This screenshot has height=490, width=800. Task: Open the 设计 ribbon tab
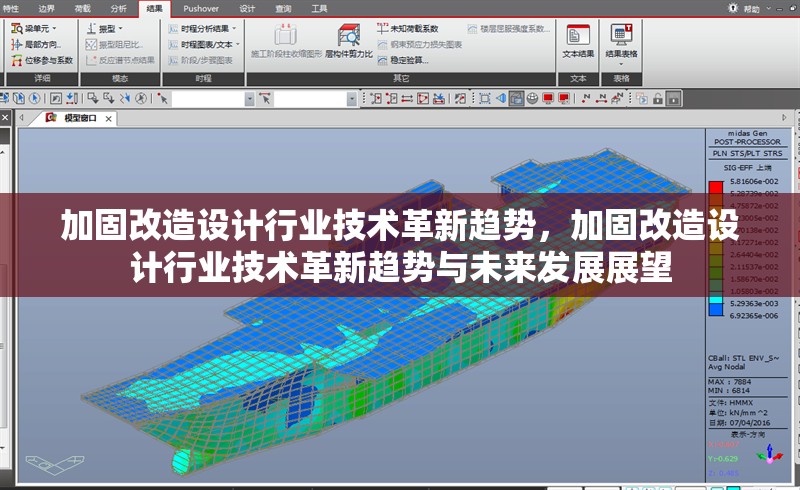click(x=247, y=8)
